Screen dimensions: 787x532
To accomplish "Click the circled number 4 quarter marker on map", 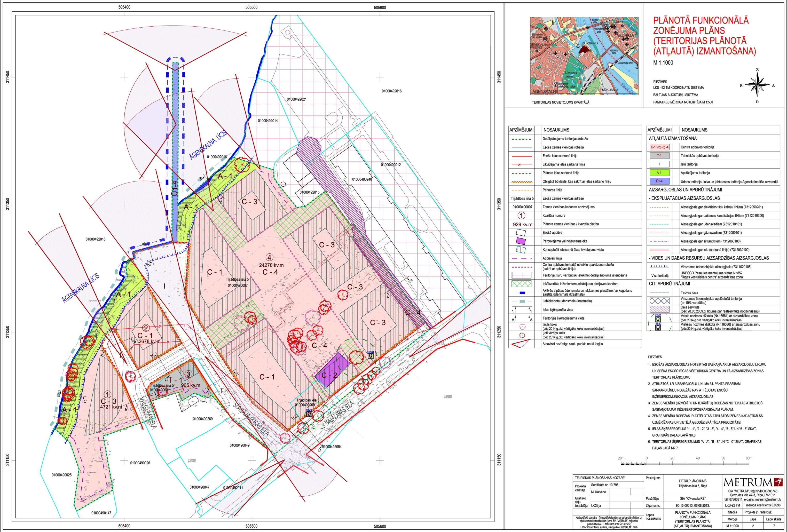I will [x=270, y=257].
